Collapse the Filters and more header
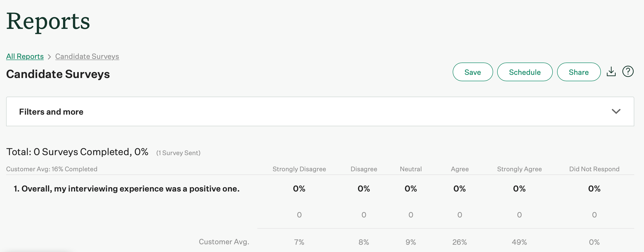This screenshot has width=644, height=252. click(51, 112)
